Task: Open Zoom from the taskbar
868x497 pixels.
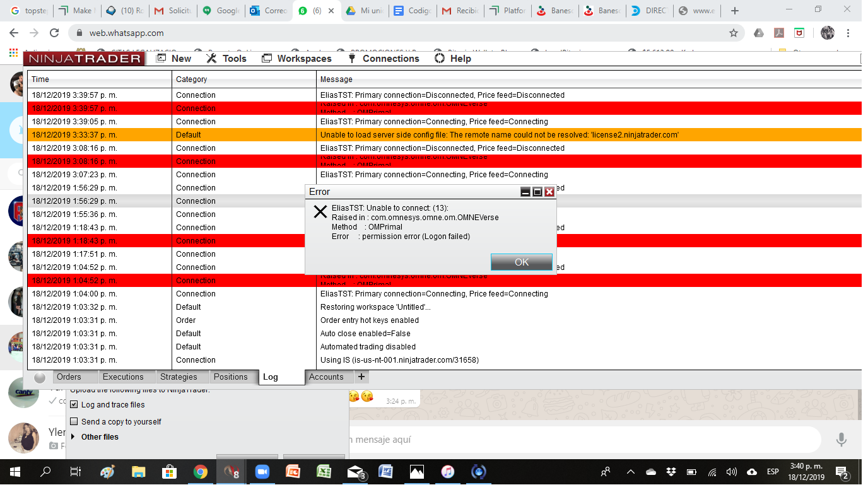Action: [262, 472]
